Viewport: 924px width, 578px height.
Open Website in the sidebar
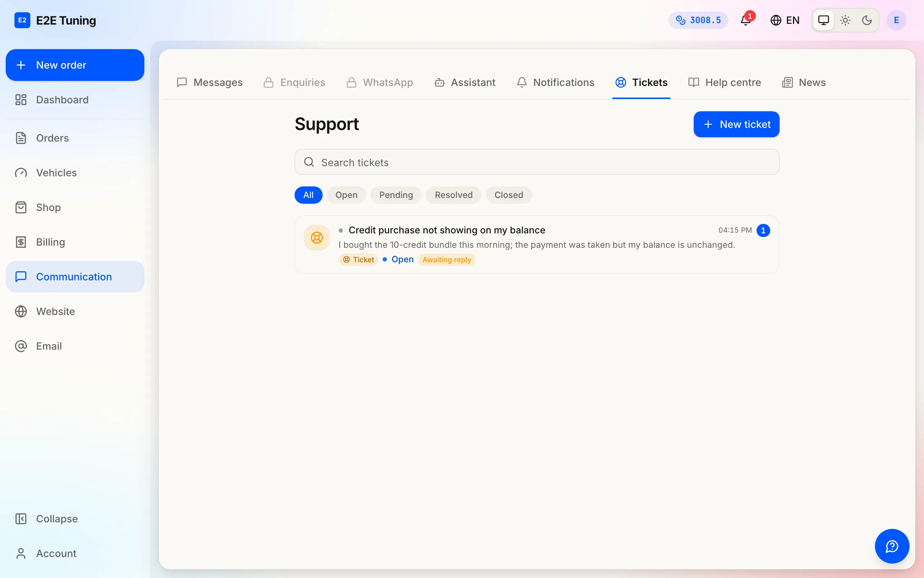point(75,311)
